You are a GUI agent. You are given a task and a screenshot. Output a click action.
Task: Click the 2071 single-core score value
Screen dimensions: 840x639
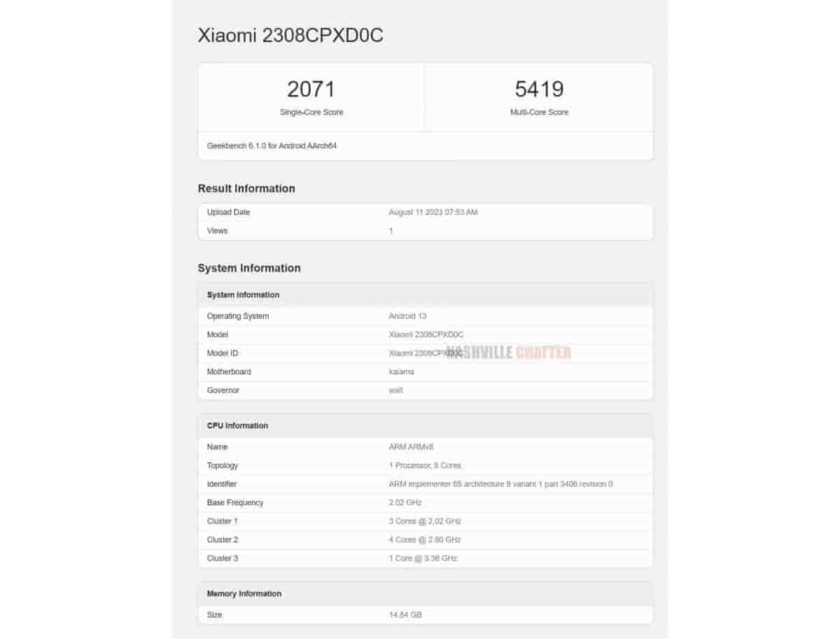(x=311, y=90)
